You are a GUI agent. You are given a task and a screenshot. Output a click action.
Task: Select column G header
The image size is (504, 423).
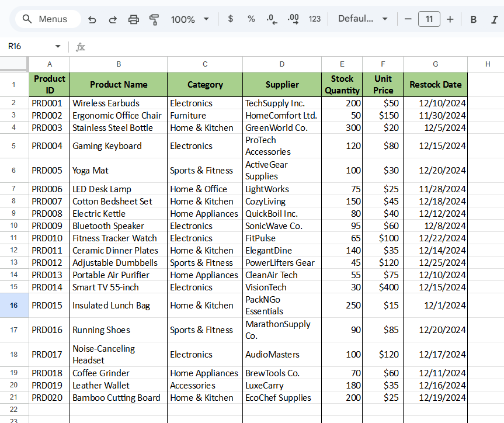tap(435, 64)
